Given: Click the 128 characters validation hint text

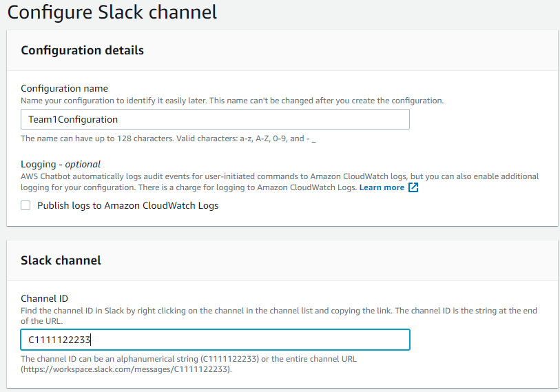Looking at the screenshot, I should tap(167, 138).
